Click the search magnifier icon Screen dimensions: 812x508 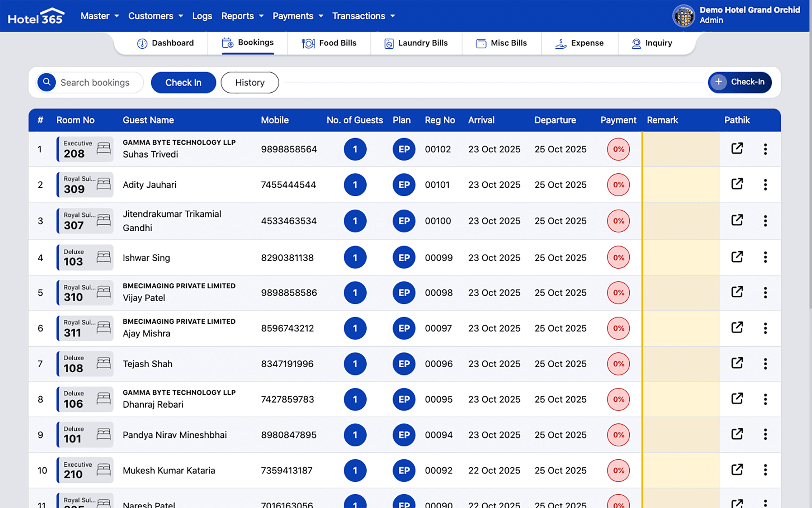[x=47, y=82]
